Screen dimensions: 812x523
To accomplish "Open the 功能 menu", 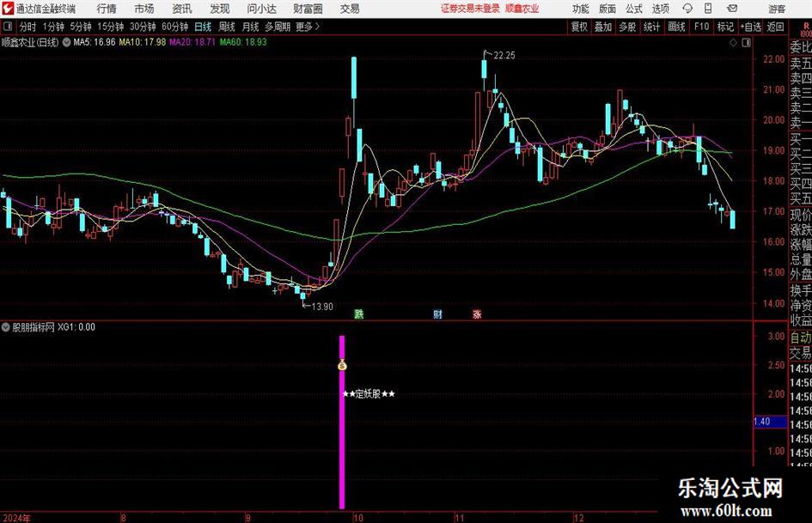I will pyautogui.click(x=581, y=9).
